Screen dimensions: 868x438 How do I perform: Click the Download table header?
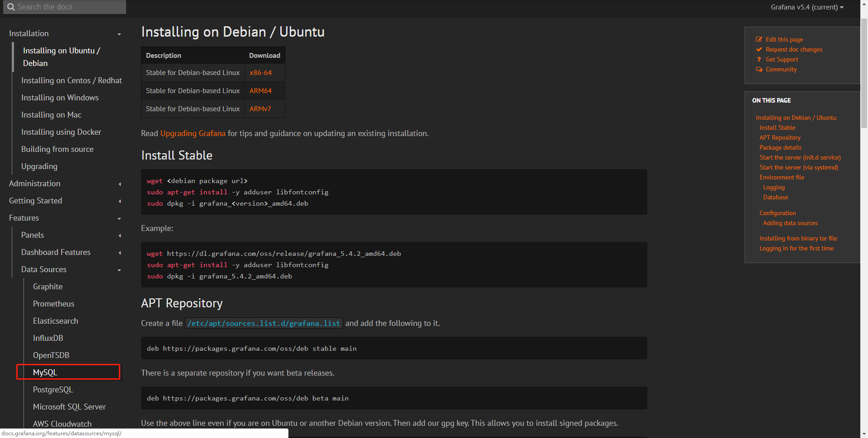point(264,55)
